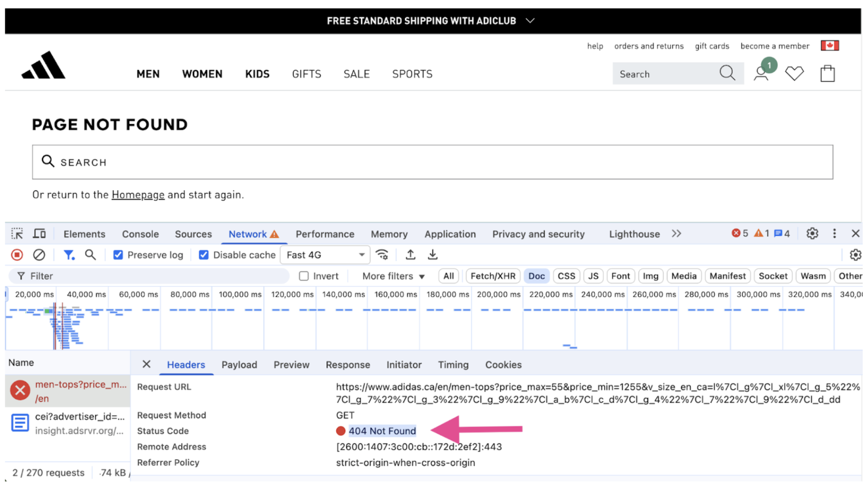Toggle device toolbar icon in DevTools
The width and height of the screenshot is (868, 487).
(39, 234)
